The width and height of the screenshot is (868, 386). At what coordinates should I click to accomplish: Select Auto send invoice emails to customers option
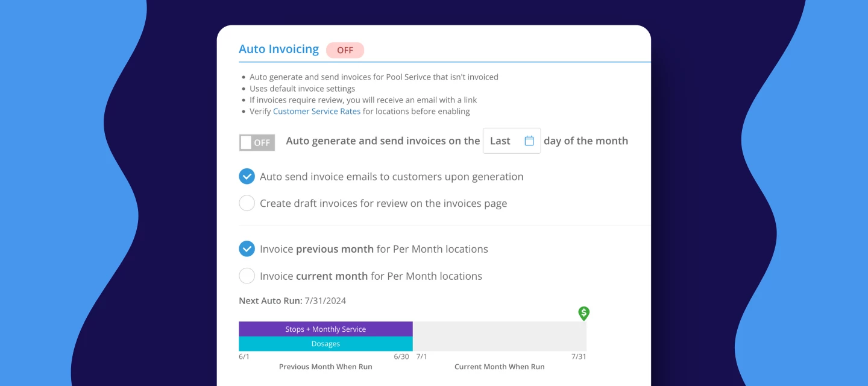tap(247, 176)
